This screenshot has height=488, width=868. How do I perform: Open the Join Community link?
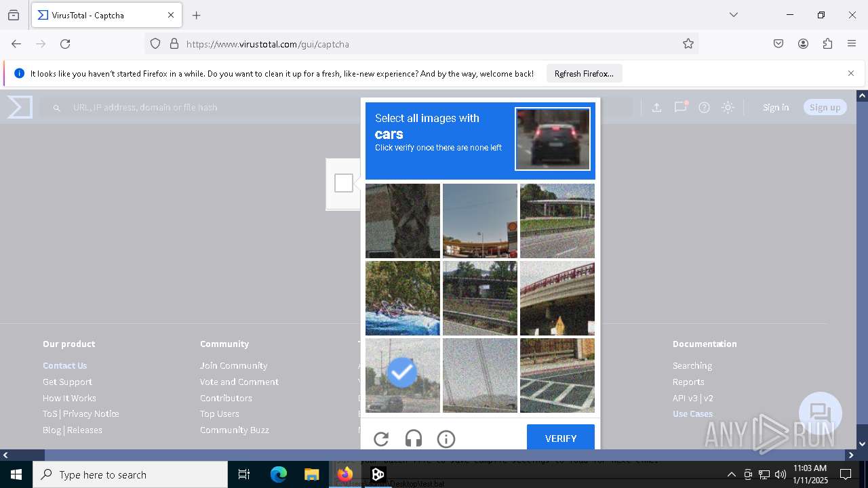(x=233, y=365)
